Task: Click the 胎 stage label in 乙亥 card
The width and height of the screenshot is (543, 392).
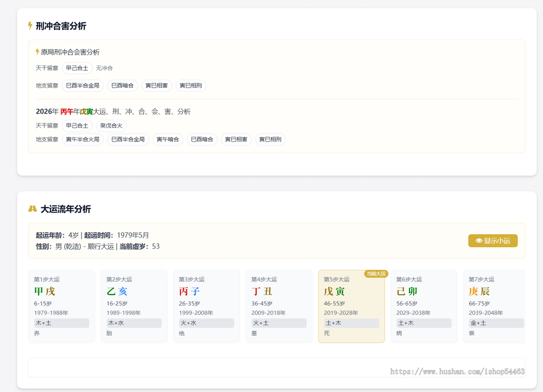Action: coord(109,333)
